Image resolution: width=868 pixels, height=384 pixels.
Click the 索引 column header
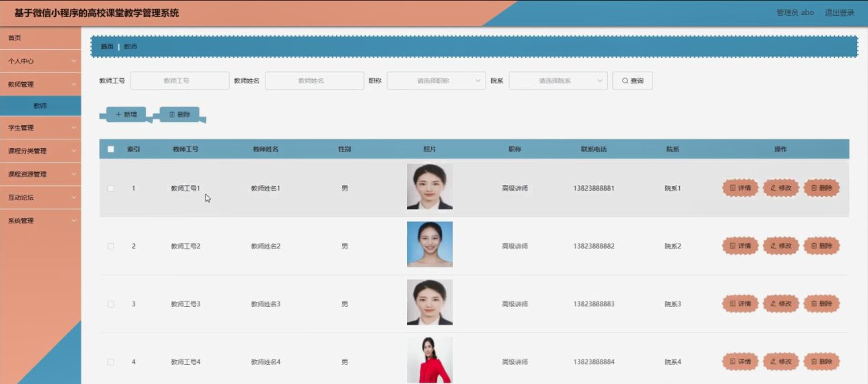click(x=133, y=149)
